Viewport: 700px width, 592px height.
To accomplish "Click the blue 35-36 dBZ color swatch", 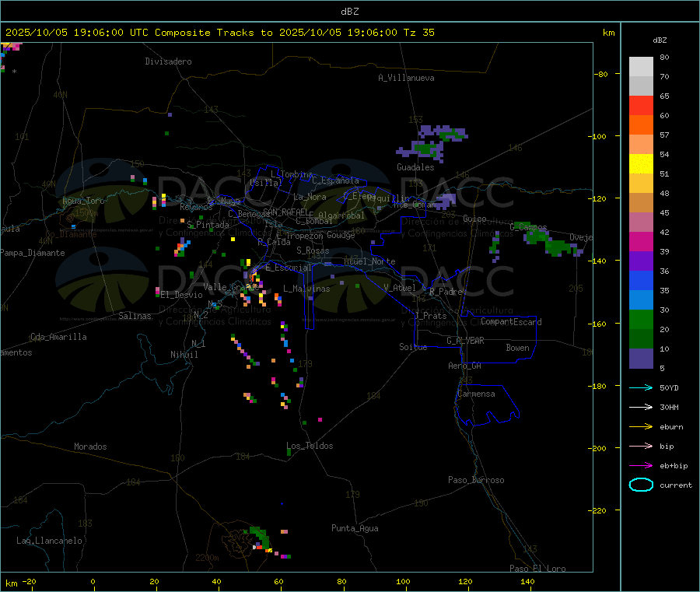I will click(641, 280).
